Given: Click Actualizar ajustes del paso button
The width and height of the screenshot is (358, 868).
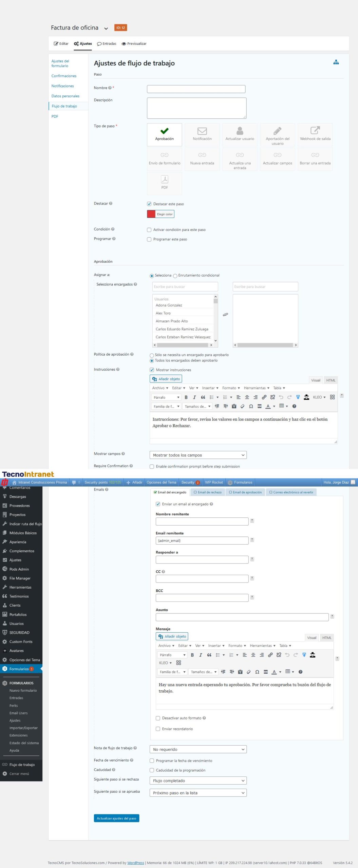Looking at the screenshot, I should 116,818.
